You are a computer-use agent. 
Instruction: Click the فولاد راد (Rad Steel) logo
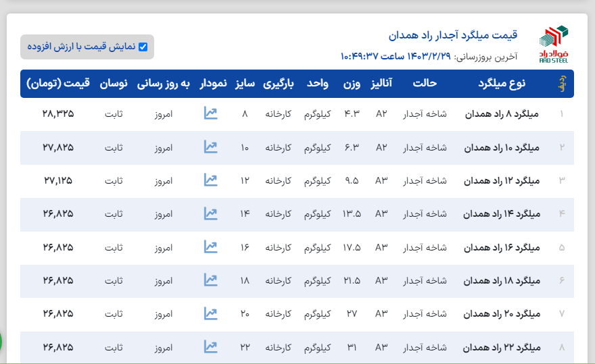point(554,44)
